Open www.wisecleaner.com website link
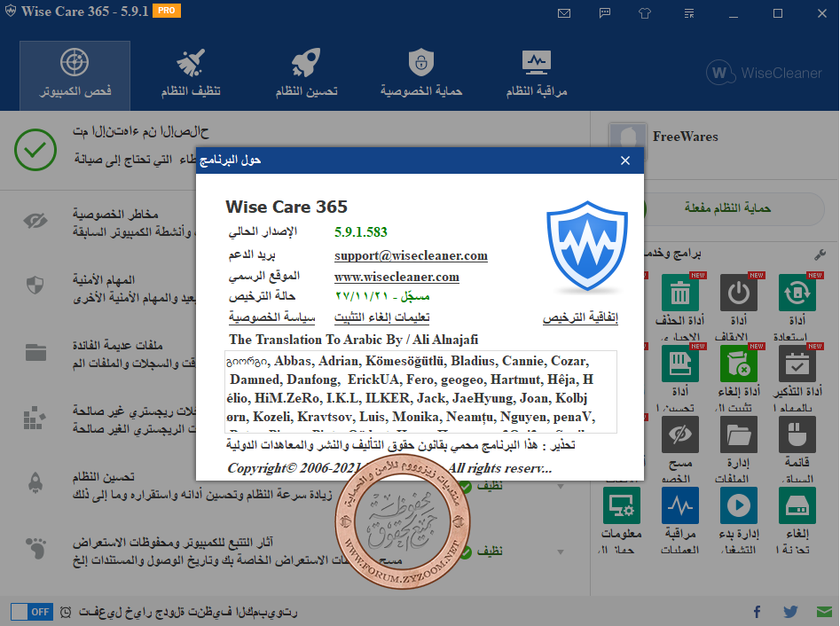 396,277
